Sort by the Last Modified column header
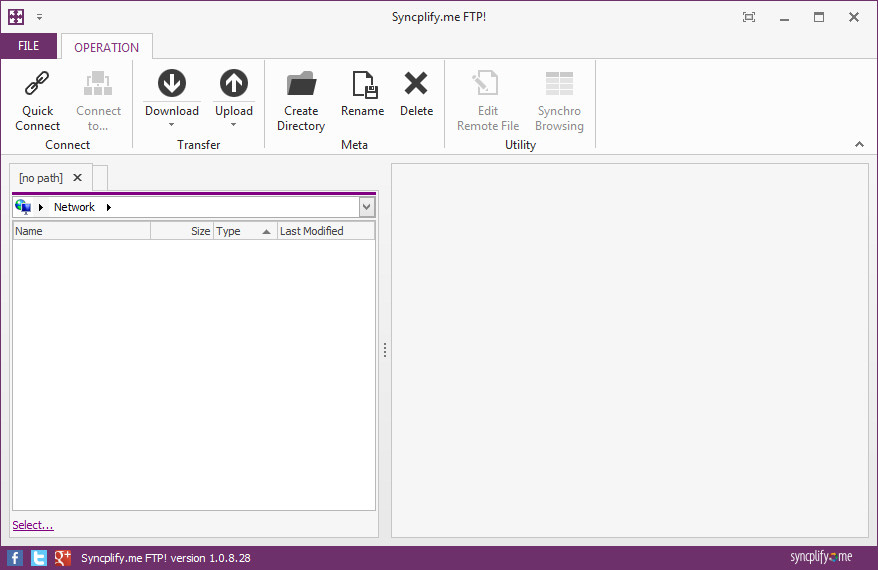The image size is (878, 570). click(x=326, y=231)
